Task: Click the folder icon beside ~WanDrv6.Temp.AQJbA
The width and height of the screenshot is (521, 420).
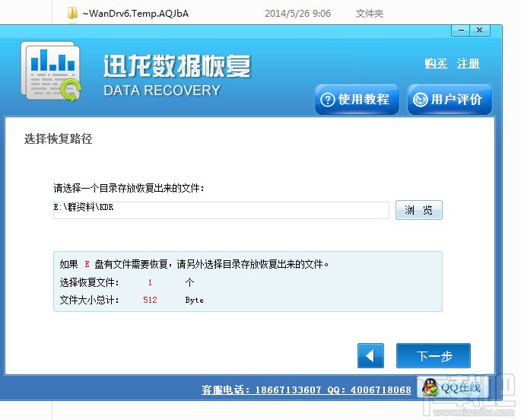Action: tap(72, 13)
